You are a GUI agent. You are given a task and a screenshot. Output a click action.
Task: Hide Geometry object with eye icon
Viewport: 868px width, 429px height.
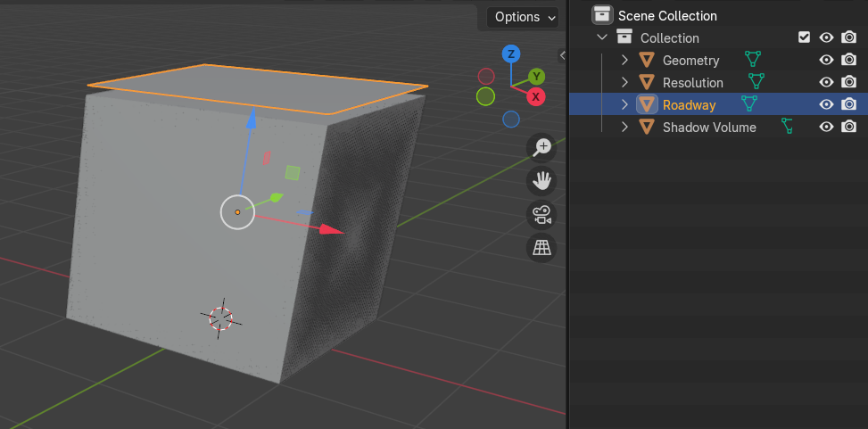coord(826,60)
